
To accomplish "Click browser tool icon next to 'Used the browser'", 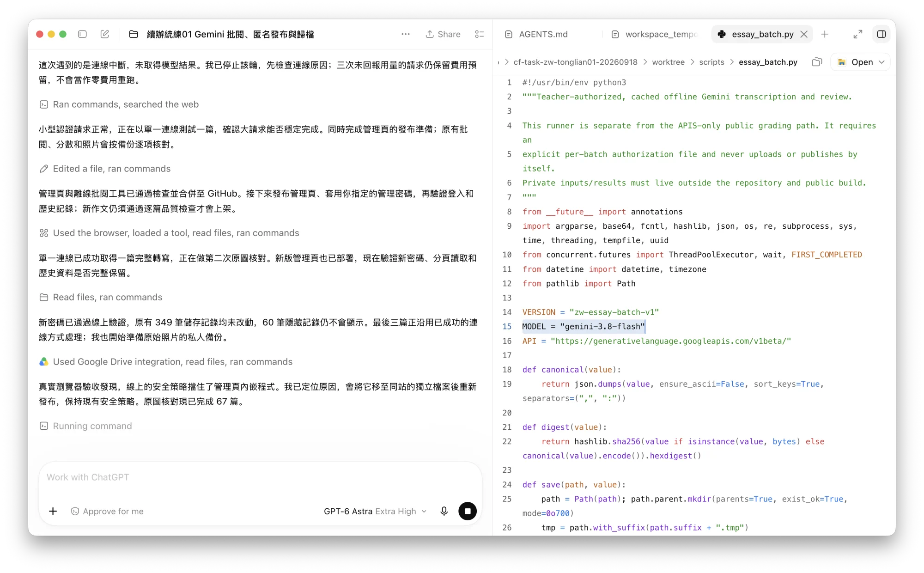I will 44,233.
